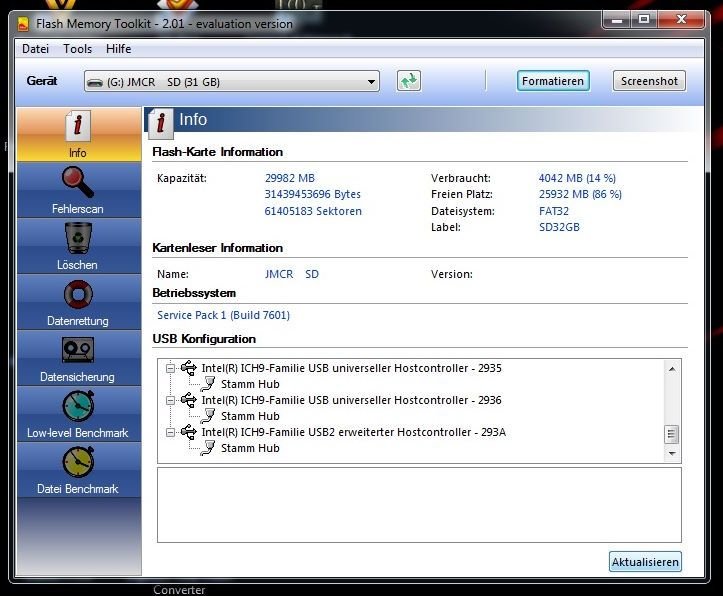This screenshot has height=596, width=723.
Task: Click the green refresh device list icon
Action: 409,81
